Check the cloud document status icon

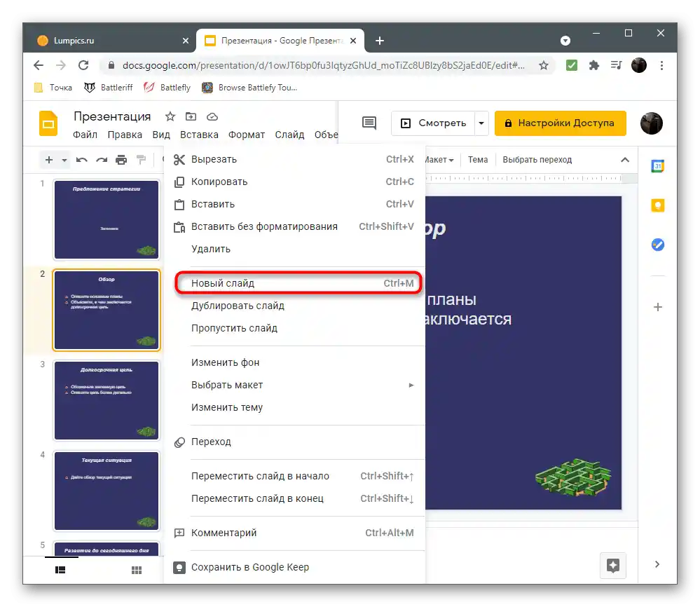coord(212,116)
